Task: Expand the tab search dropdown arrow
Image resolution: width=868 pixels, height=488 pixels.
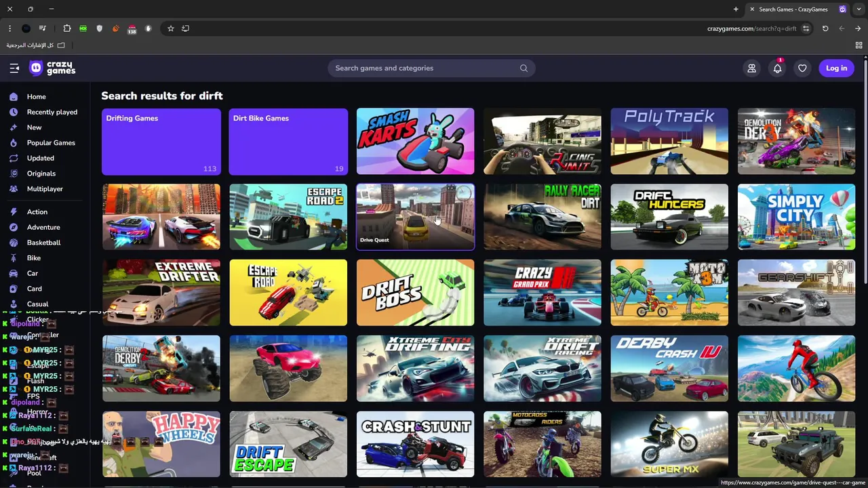Action: point(859,9)
